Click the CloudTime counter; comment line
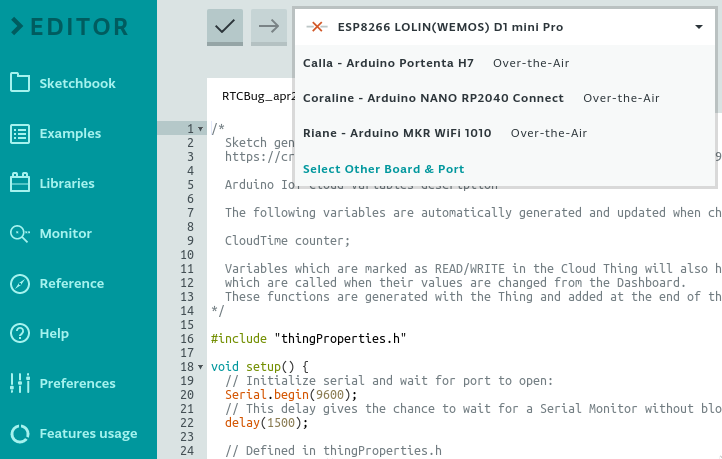 (287, 241)
